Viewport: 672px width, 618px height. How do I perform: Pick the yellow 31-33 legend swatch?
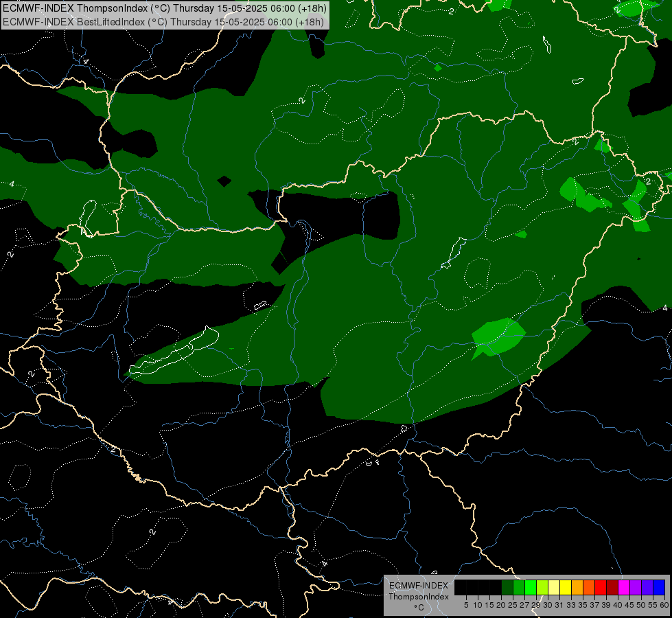(x=566, y=587)
